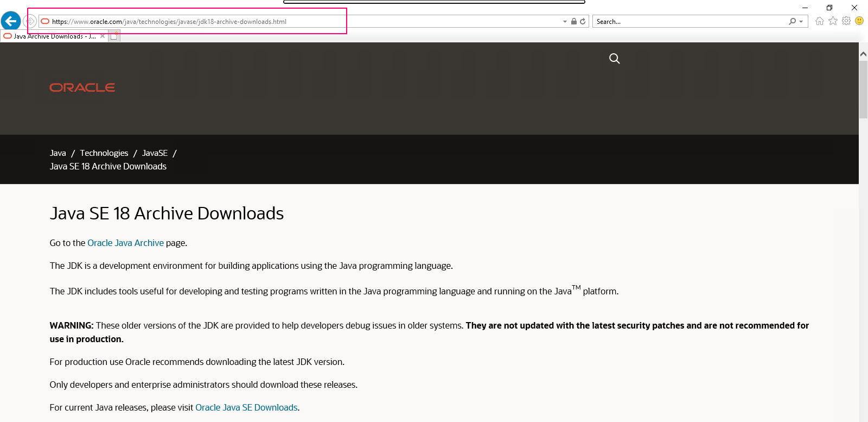Click the browser Search... input box

pos(690,21)
